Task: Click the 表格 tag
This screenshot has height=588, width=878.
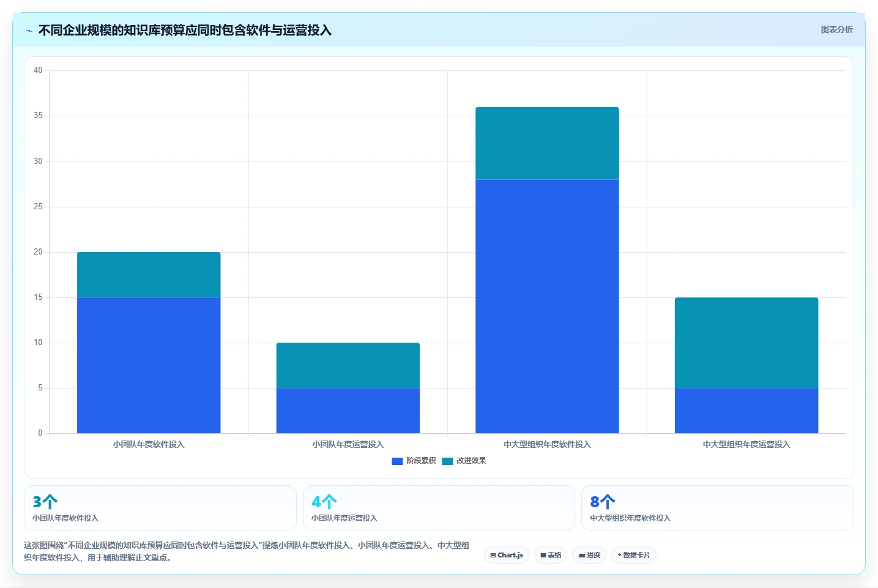Action: click(x=551, y=555)
